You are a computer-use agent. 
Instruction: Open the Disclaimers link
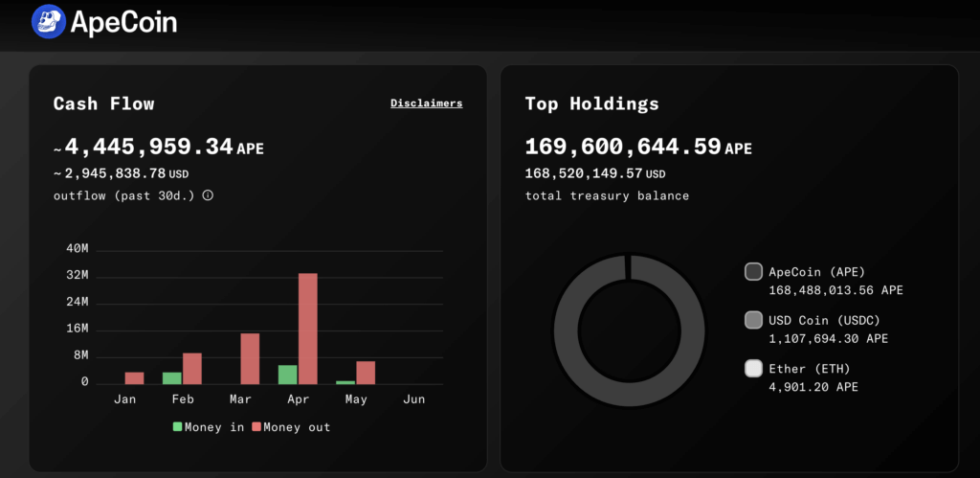click(x=426, y=103)
